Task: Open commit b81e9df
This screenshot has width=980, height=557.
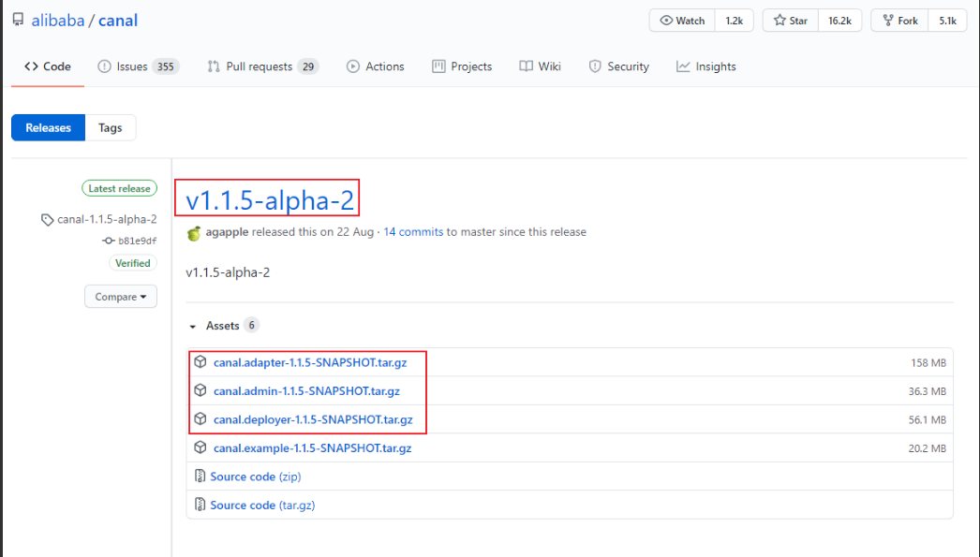Action: (138, 241)
